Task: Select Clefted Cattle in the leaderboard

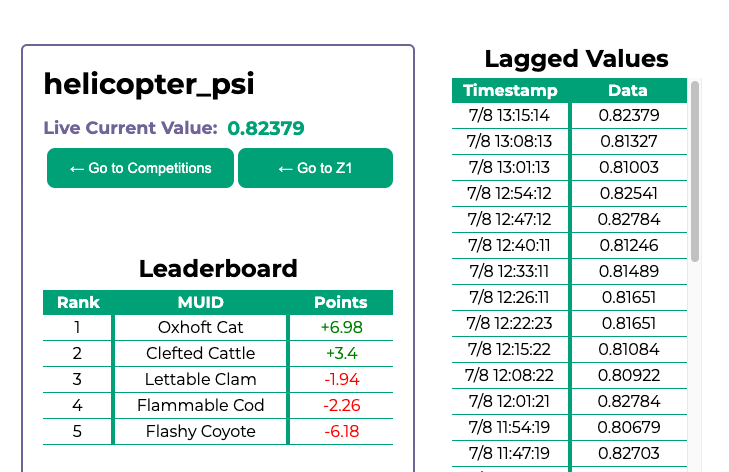Action: click(x=200, y=353)
